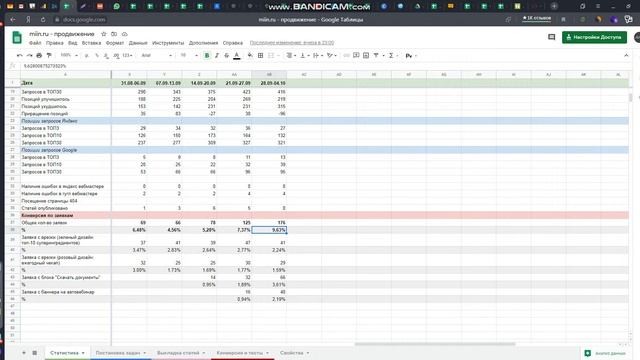This screenshot has height=360, width=640.
Task: Click the format as currency button
Action: coord(87,56)
